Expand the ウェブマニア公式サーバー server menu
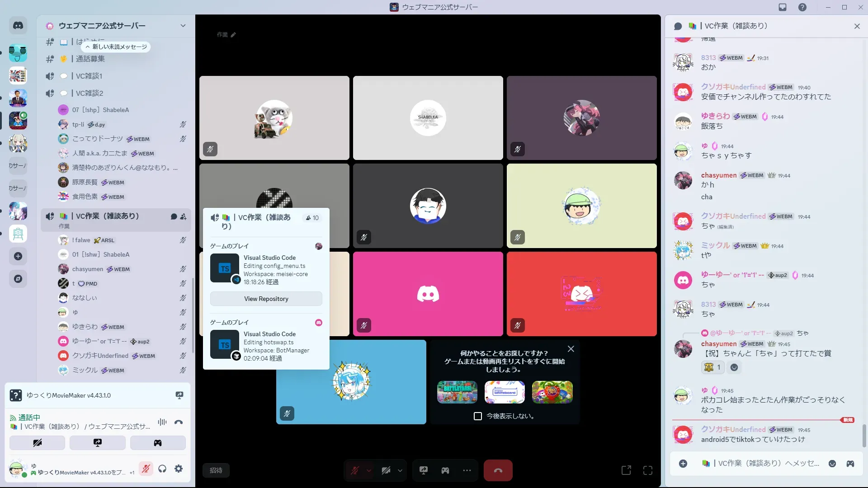 pos(183,26)
